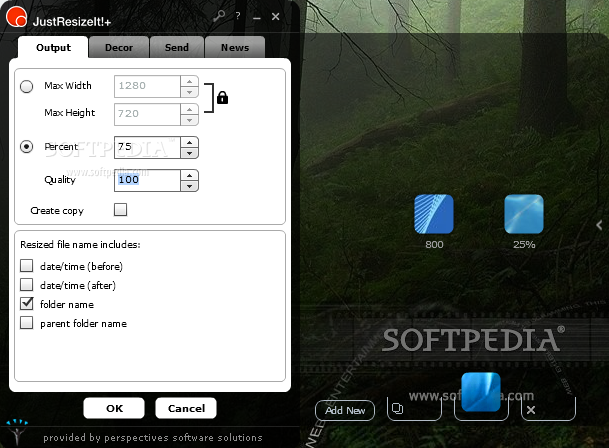
Task: Click the perspectives software figure logo
Action: tap(17, 431)
